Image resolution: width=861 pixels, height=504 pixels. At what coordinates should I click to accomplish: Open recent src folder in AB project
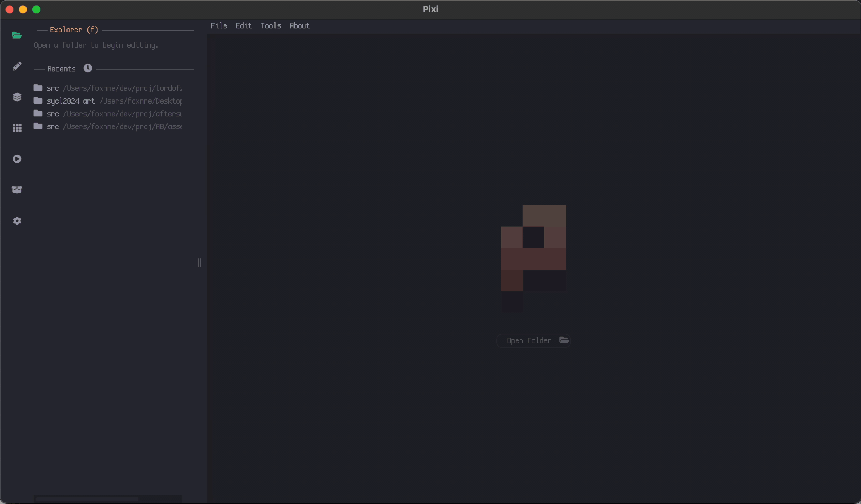(x=53, y=127)
